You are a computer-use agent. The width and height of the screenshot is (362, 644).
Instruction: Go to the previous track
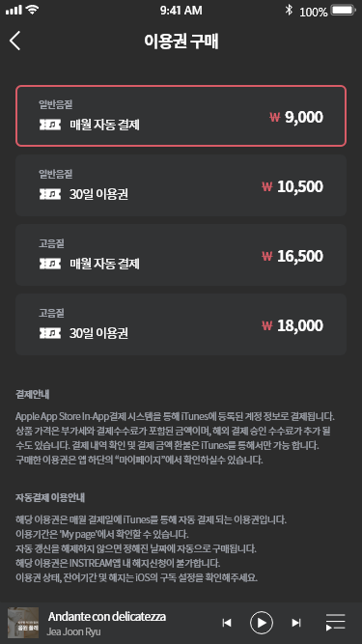coord(227,623)
